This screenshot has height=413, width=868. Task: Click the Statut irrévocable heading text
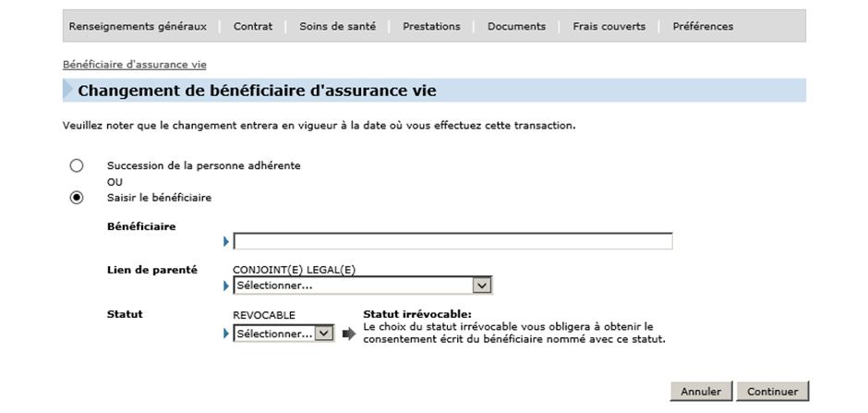pos(416,314)
